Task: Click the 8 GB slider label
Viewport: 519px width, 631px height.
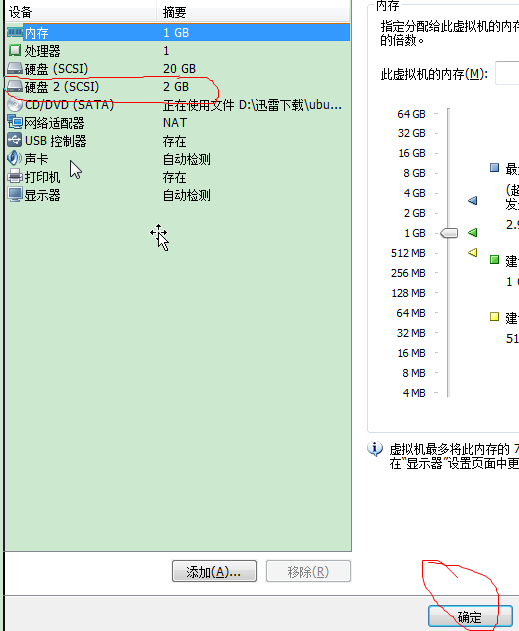Action: 414,173
